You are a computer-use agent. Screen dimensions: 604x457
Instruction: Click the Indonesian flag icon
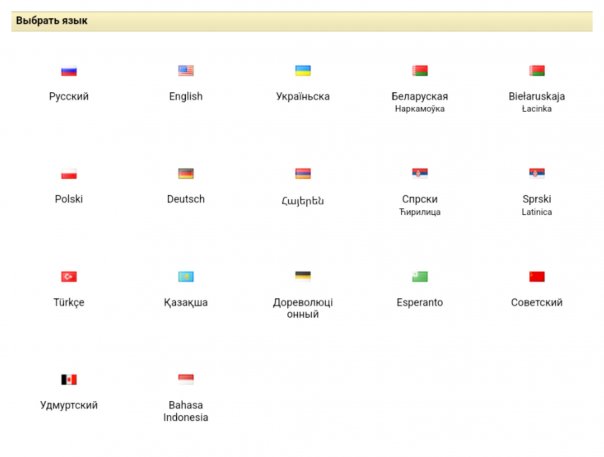(186, 379)
